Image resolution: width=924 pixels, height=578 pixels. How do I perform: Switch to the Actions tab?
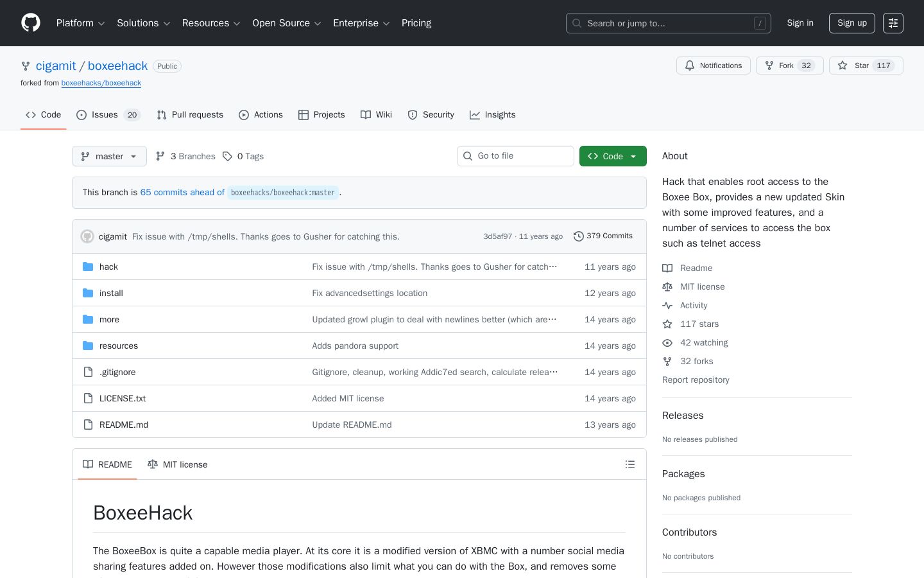click(x=261, y=115)
